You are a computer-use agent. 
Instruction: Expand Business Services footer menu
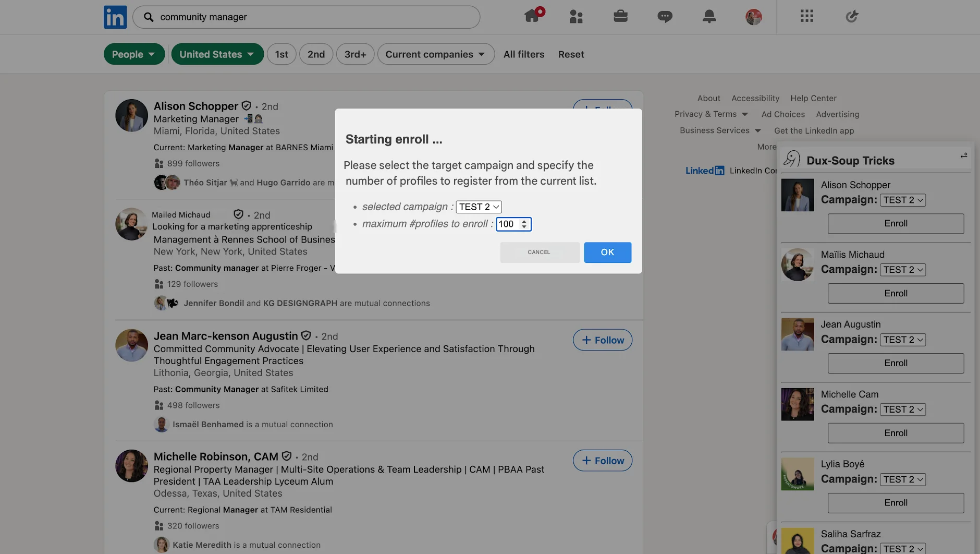coord(720,130)
